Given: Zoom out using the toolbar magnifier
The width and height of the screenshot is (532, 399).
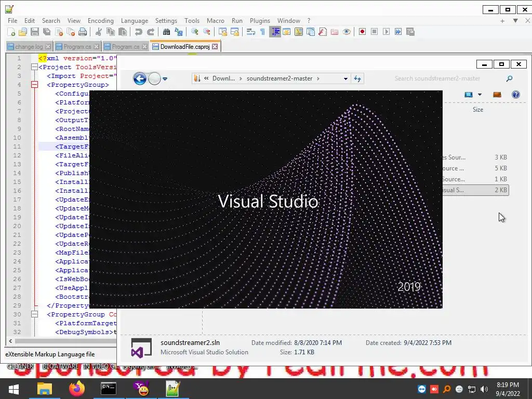Looking at the screenshot, I should (x=206, y=32).
